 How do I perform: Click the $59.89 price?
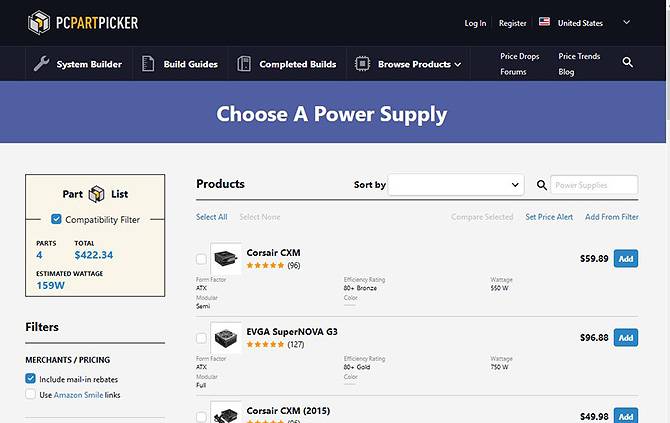(x=594, y=258)
